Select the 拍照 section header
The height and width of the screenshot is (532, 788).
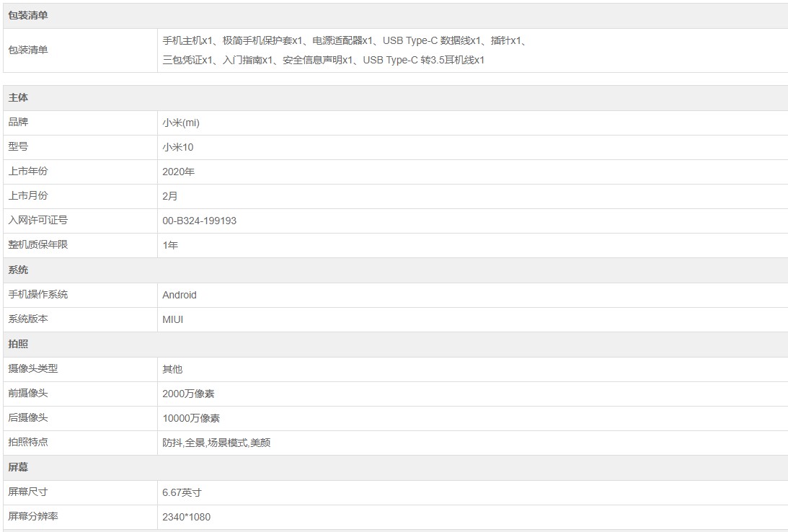pos(18,344)
